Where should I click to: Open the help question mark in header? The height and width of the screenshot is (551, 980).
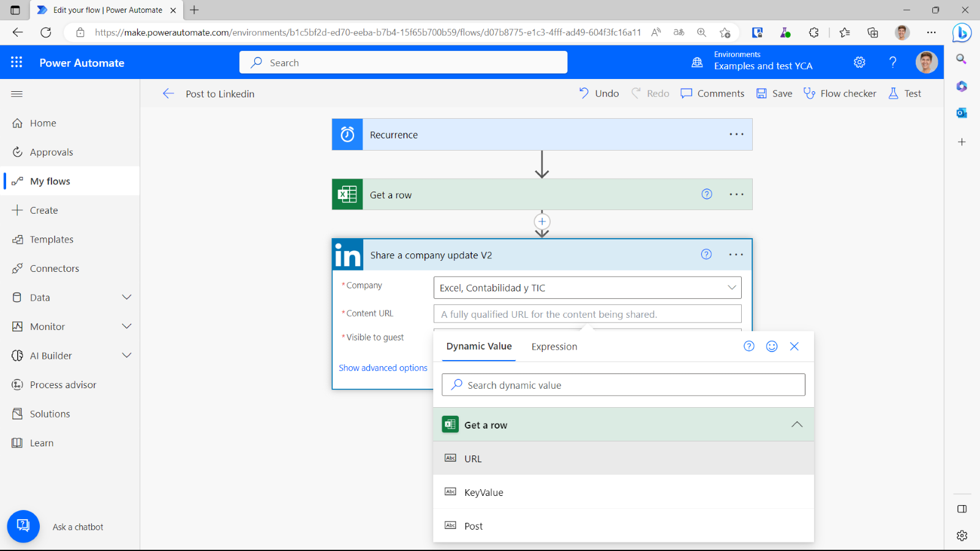(x=892, y=62)
